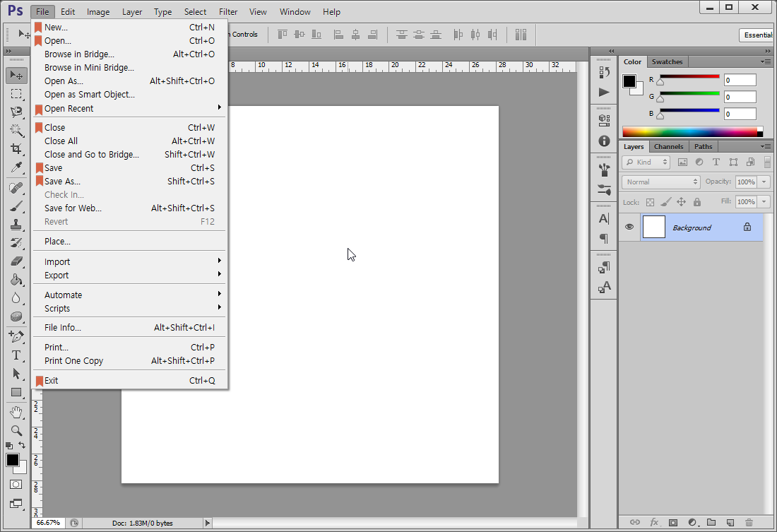777x532 pixels.
Task: Toggle the adjustment layers filter
Action: click(x=699, y=162)
